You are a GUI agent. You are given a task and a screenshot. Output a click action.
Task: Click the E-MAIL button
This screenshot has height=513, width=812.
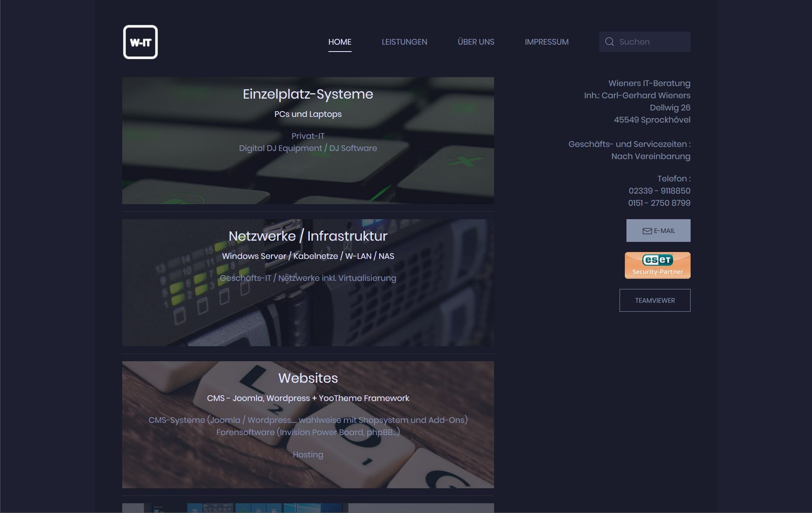pos(658,231)
